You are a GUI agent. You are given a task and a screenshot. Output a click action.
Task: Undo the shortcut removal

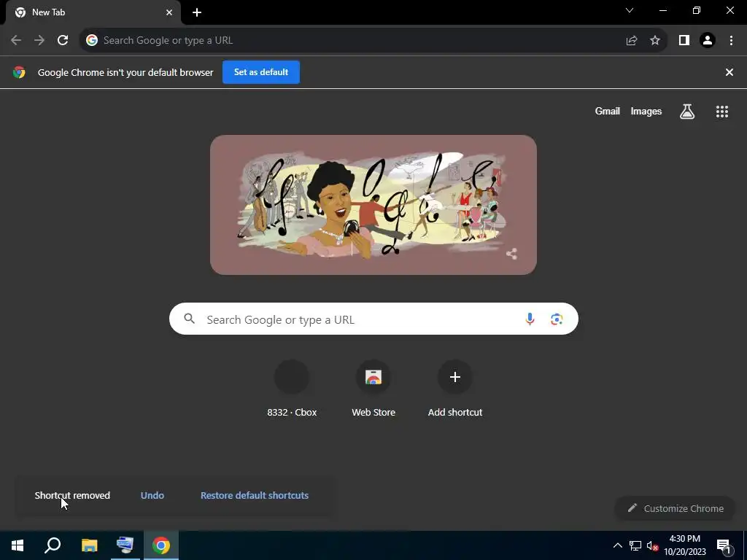tap(152, 495)
